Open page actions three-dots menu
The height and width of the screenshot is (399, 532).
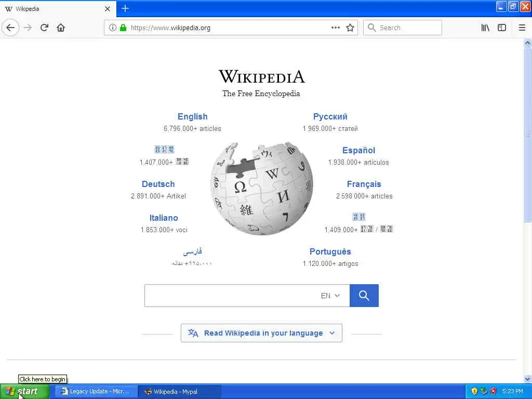(336, 28)
